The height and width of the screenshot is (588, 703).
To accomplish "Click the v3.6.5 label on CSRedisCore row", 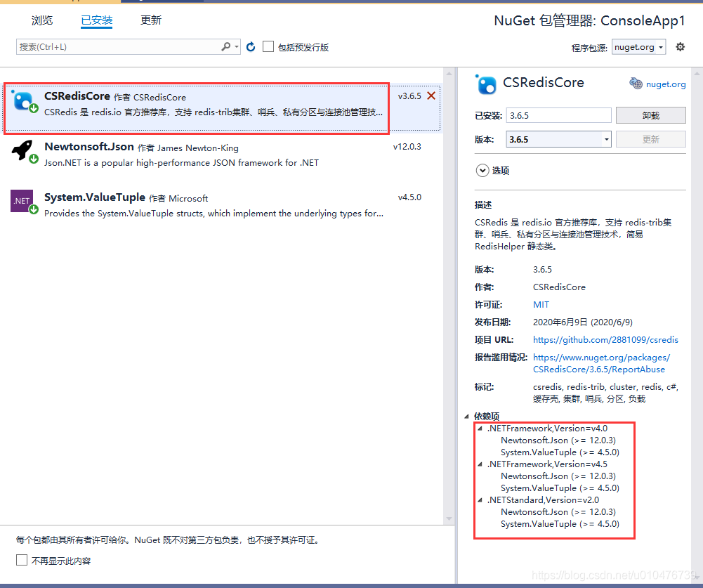I will (409, 96).
